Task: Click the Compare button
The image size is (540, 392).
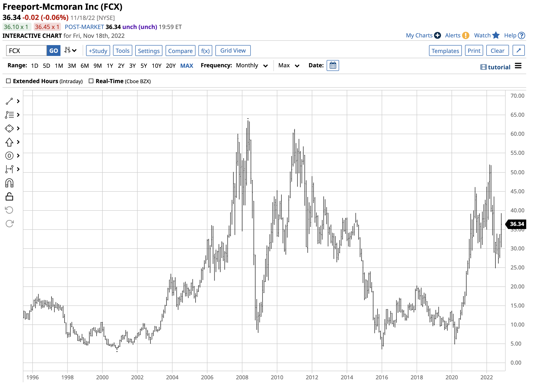Action: 181,51
